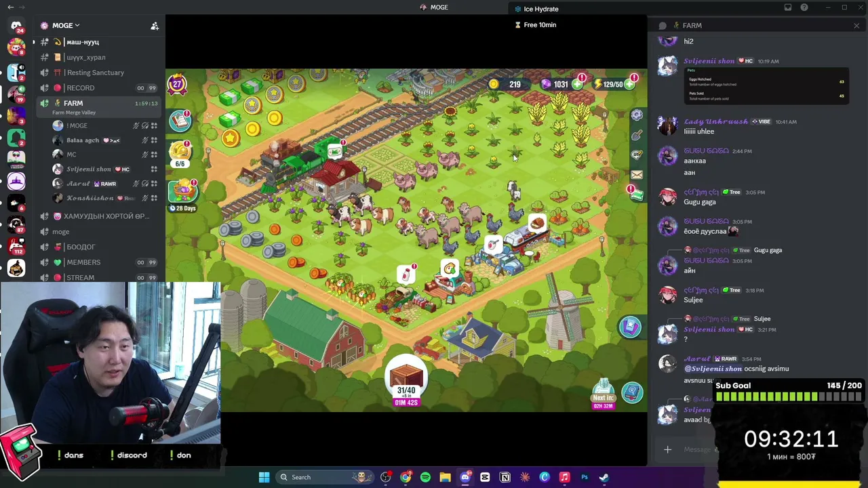The image size is (868, 488).
Task: Open CapCut from the taskbar
Action: pos(485,477)
